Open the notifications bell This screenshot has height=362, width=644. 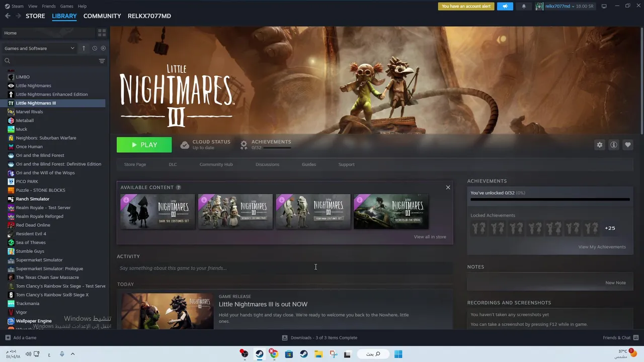point(524,6)
